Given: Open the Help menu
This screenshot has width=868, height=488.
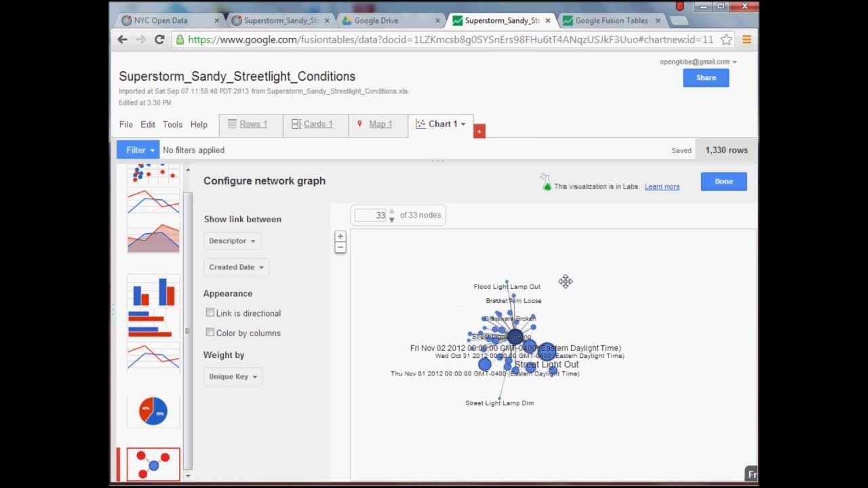Looking at the screenshot, I should (x=199, y=125).
